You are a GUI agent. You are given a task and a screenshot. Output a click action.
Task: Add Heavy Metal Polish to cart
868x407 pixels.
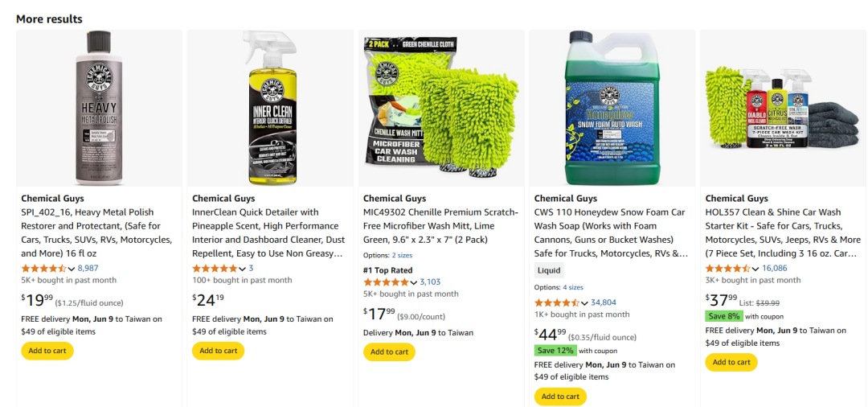[x=47, y=351]
